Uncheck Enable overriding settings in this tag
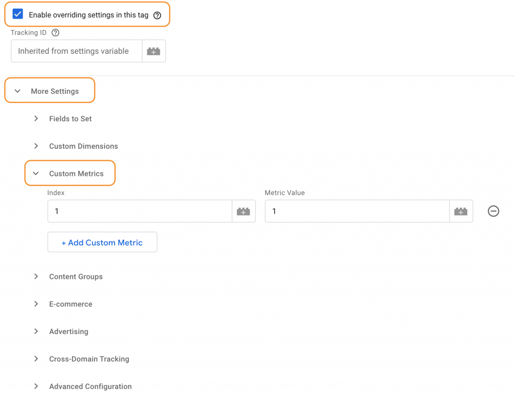 (x=18, y=14)
